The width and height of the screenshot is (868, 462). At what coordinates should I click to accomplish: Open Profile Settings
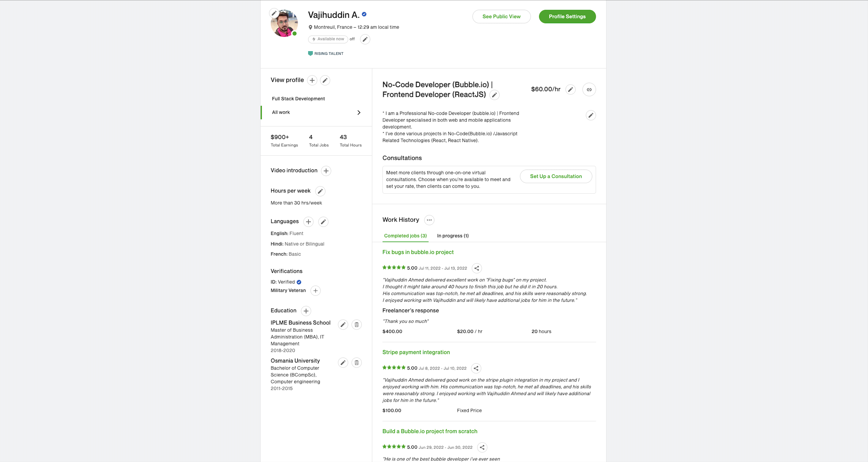pos(567,17)
